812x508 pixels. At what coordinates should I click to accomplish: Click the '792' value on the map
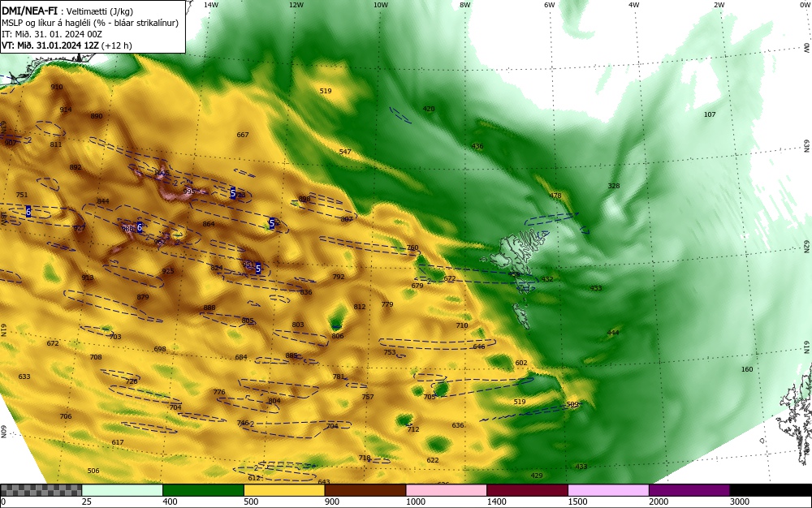pyautogui.click(x=339, y=277)
